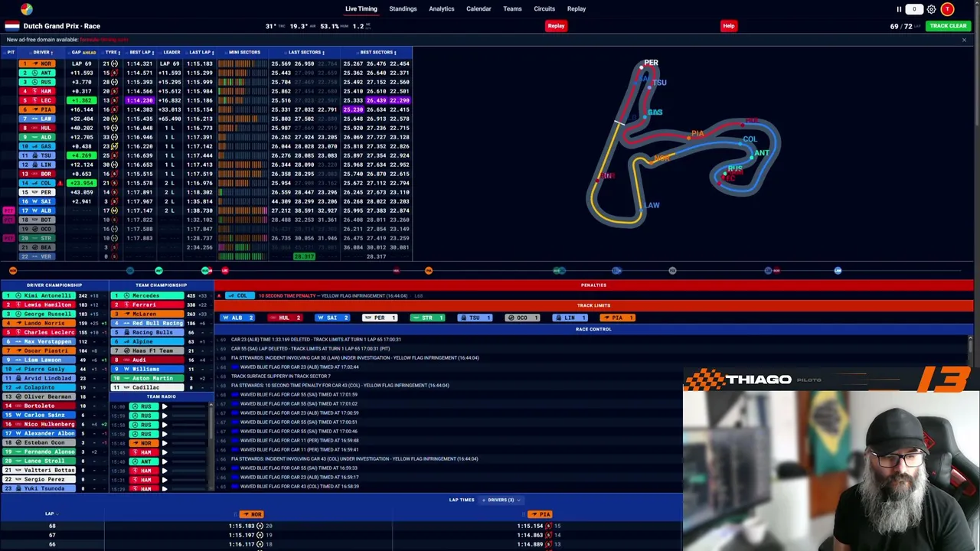Dismiss the ad-free domain banner
The height and width of the screenshot is (551, 980).
click(964, 40)
